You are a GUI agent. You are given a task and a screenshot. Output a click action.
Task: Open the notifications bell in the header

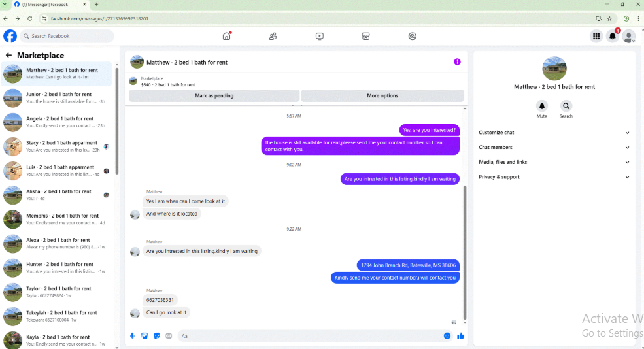pyautogui.click(x=613, y=36)
